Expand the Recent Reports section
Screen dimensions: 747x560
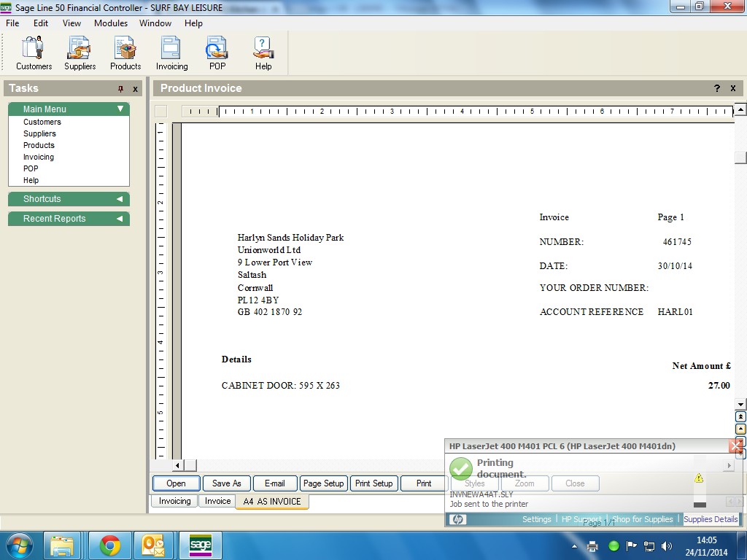point(120,219)
